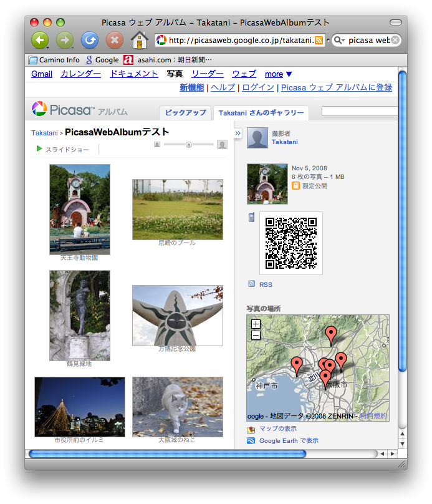Open Google Earth で表示 link
432x504 pixels.
[289, 440]
